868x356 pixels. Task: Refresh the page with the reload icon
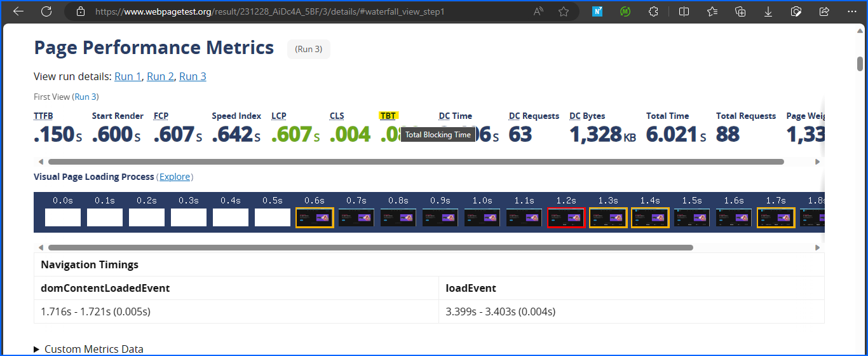point(46,11)
